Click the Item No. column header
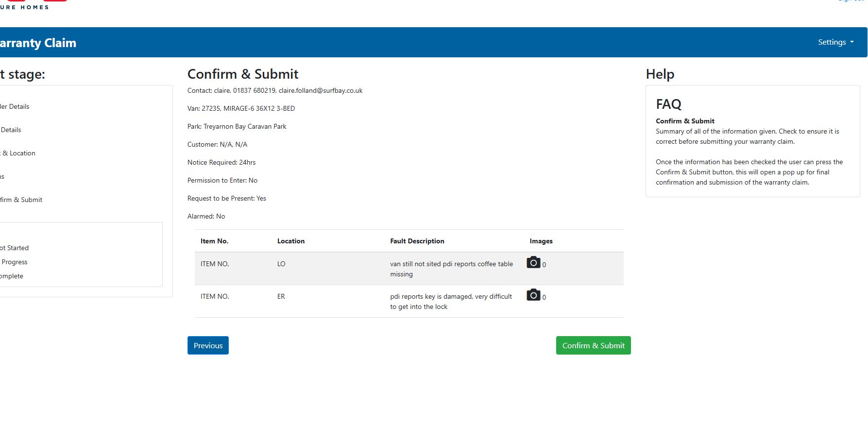This screenshot has height=425, width=868. (x=214, y=241)
